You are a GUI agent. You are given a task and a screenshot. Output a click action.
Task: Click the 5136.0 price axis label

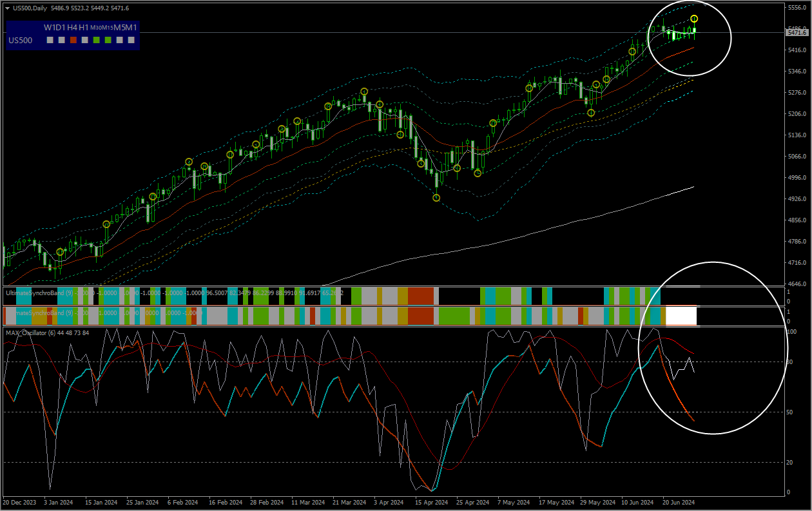click(797, 135)
